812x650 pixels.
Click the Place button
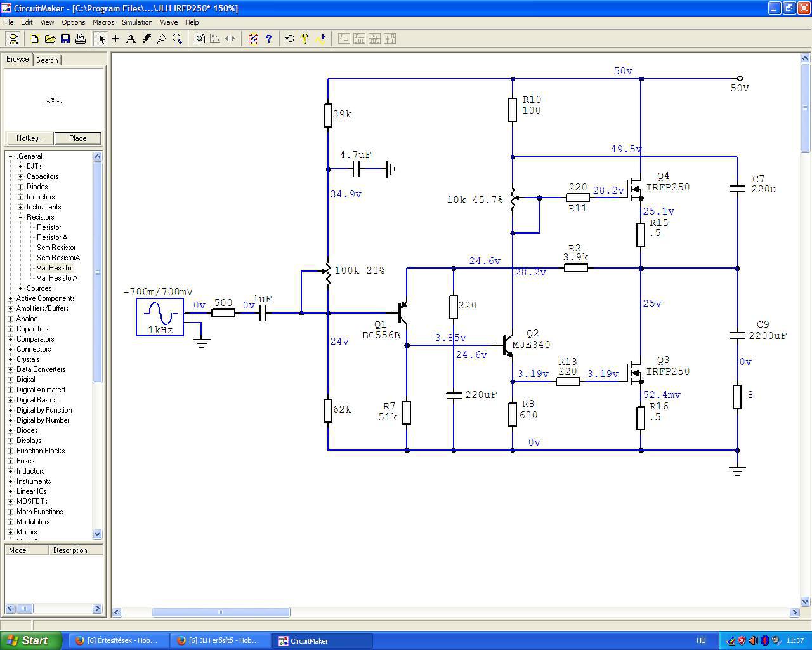coord(77,138)
